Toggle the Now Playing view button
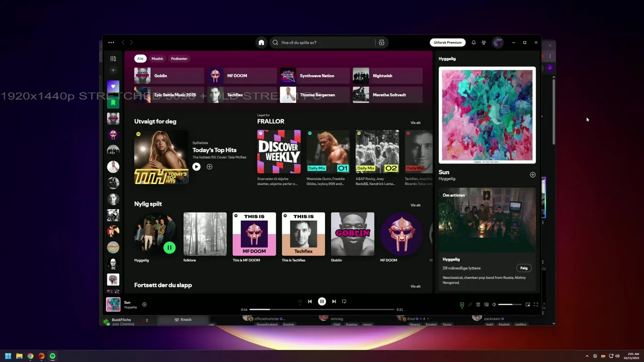 (x=462, y=305)
